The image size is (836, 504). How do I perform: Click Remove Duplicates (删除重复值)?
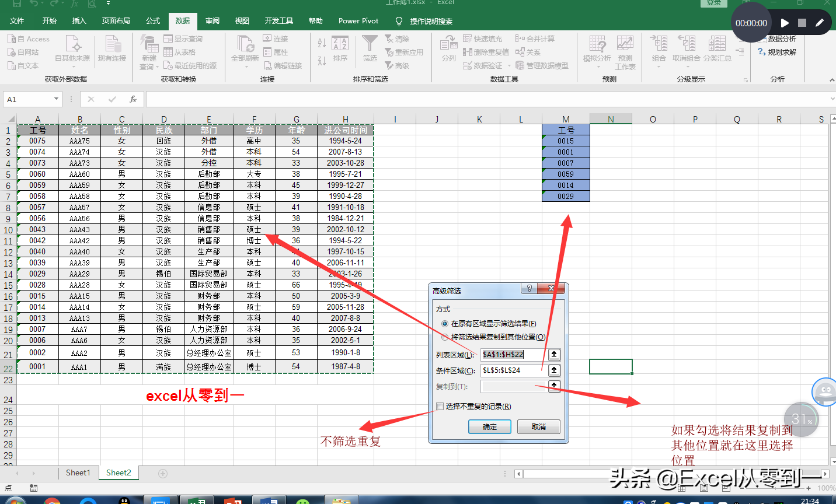[486, 52]
